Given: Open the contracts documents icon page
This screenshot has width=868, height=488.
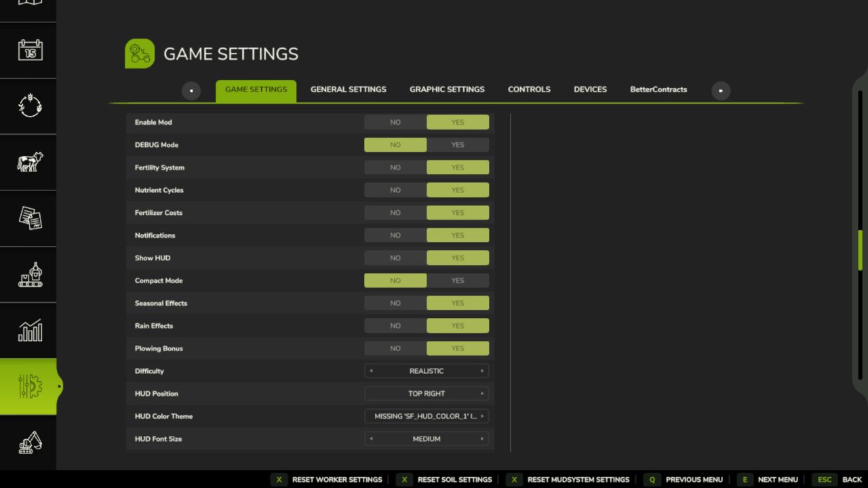Looking at the screenshot, I should [x=29, y=218].
